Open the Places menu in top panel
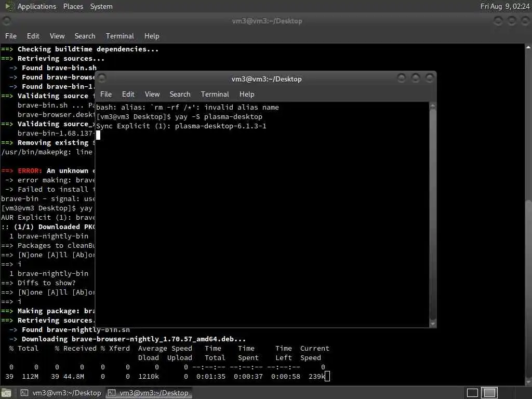This screenshot has height=399, width=532. point(73,6)
